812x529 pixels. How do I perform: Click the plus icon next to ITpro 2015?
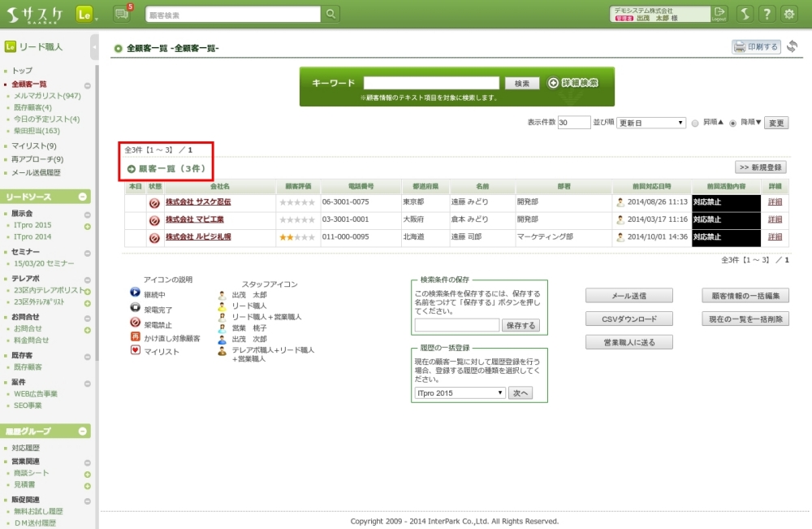click(87, 225)
